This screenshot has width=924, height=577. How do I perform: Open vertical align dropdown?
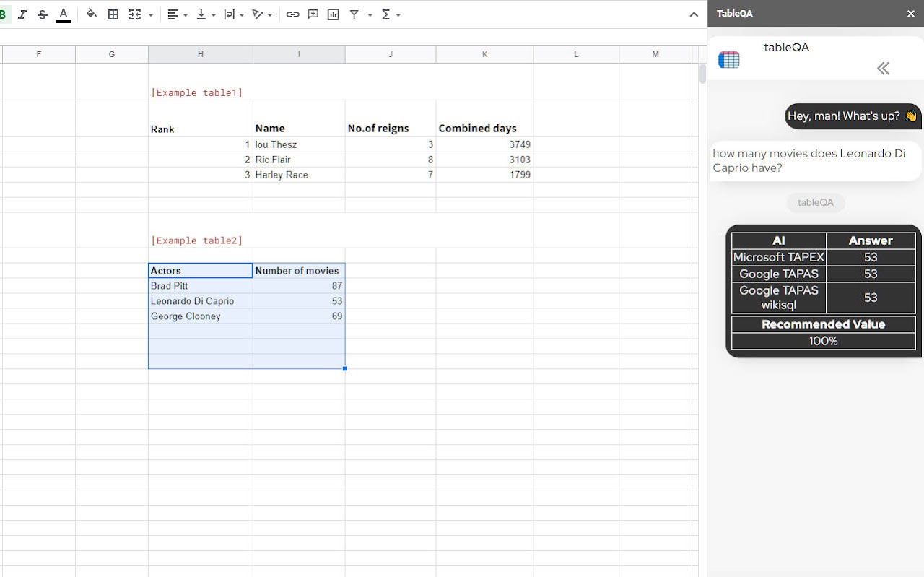(206, 14)
